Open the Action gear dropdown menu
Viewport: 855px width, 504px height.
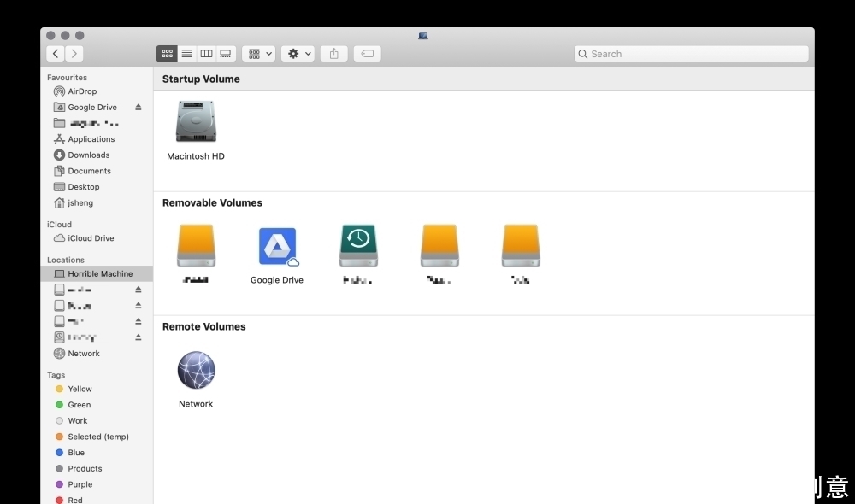click(299, 54)
